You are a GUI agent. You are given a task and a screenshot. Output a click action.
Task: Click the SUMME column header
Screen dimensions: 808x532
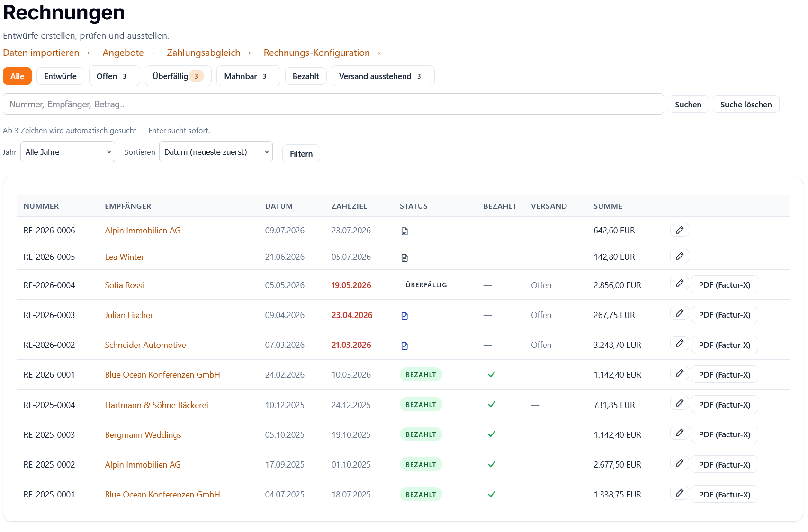click(608, 206)
